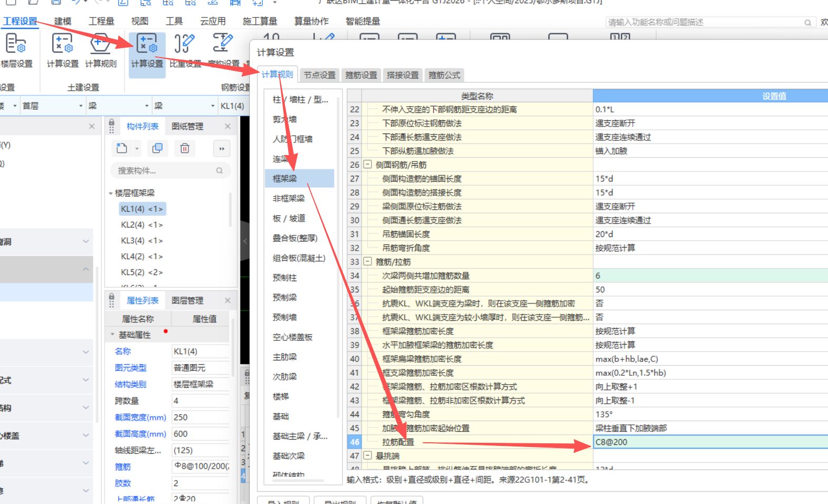
Task: Switch to the 视图 ribbon tab
Action: click(140, 21)
